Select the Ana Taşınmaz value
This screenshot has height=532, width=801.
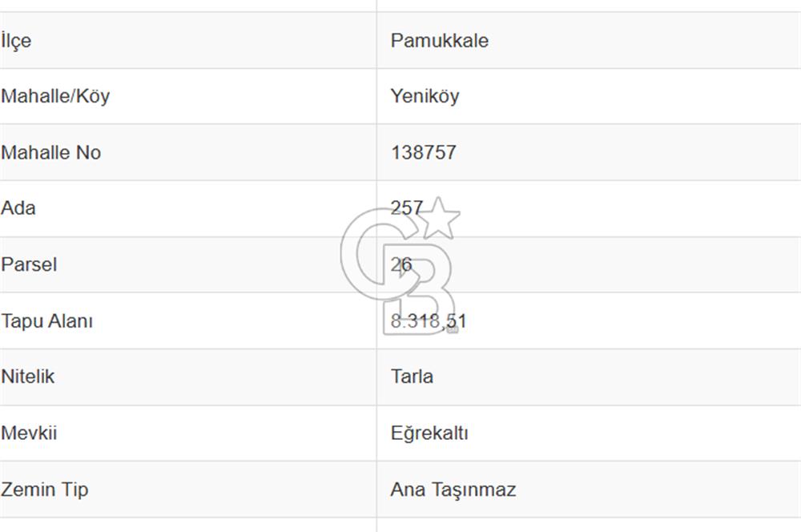453,490
